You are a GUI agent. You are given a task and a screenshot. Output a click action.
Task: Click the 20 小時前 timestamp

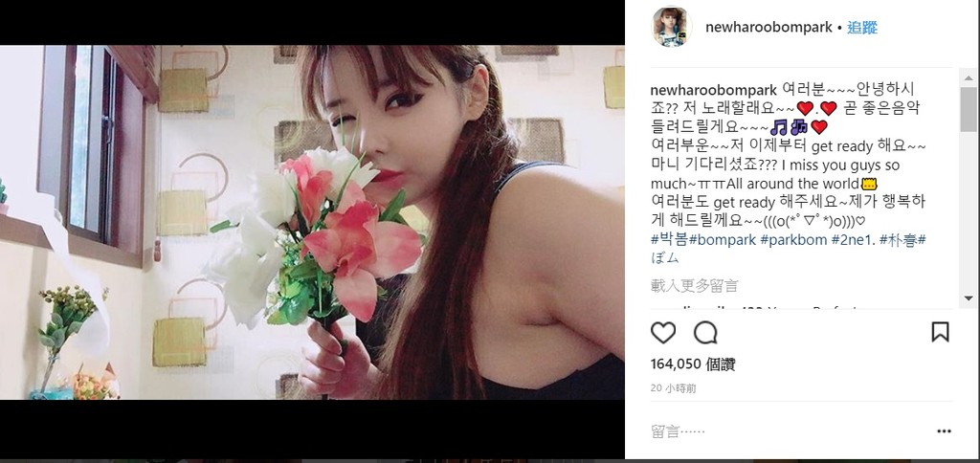[x=673, y=388]
